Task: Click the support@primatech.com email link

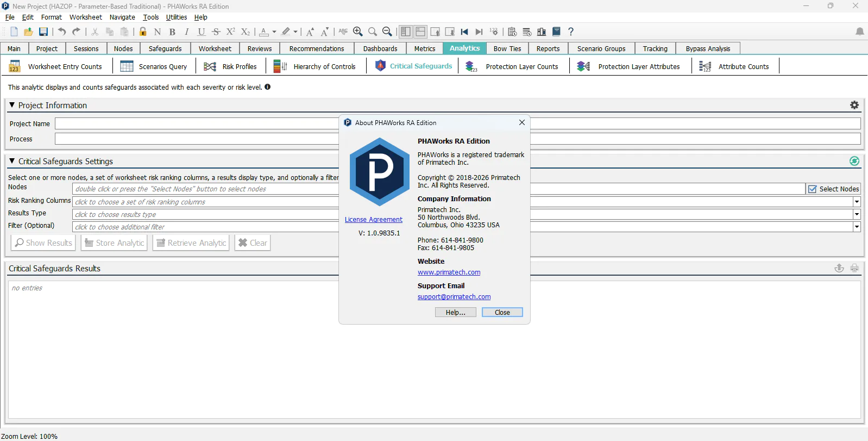Action: tap(454, 297)
